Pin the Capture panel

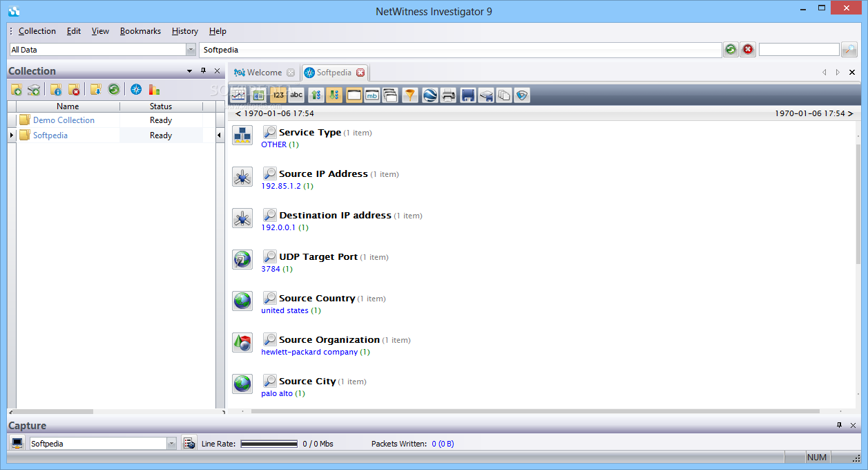click(x=840, y=425)
